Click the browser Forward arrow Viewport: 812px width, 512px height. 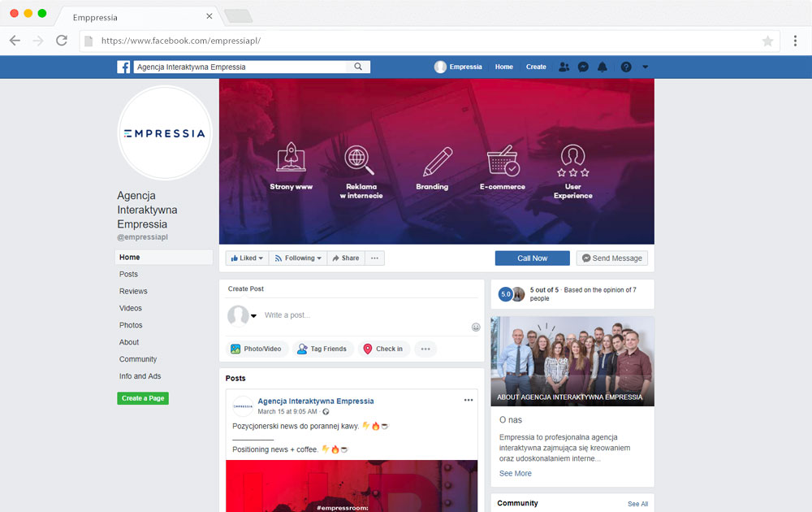coord(38,41)
